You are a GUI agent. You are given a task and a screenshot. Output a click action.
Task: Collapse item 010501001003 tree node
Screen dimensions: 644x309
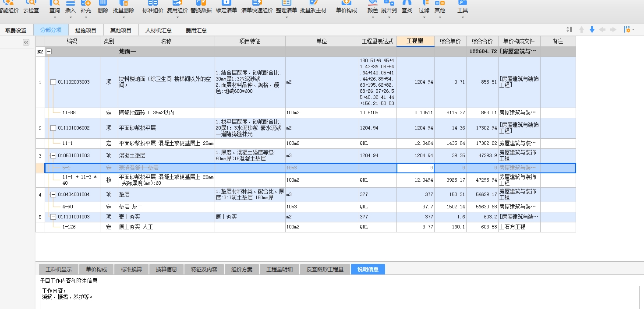pyautogui.click(x=53, y=155)
